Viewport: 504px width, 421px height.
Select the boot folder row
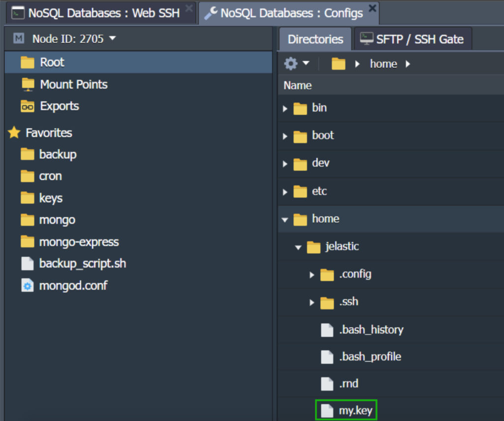pos(391,136)
